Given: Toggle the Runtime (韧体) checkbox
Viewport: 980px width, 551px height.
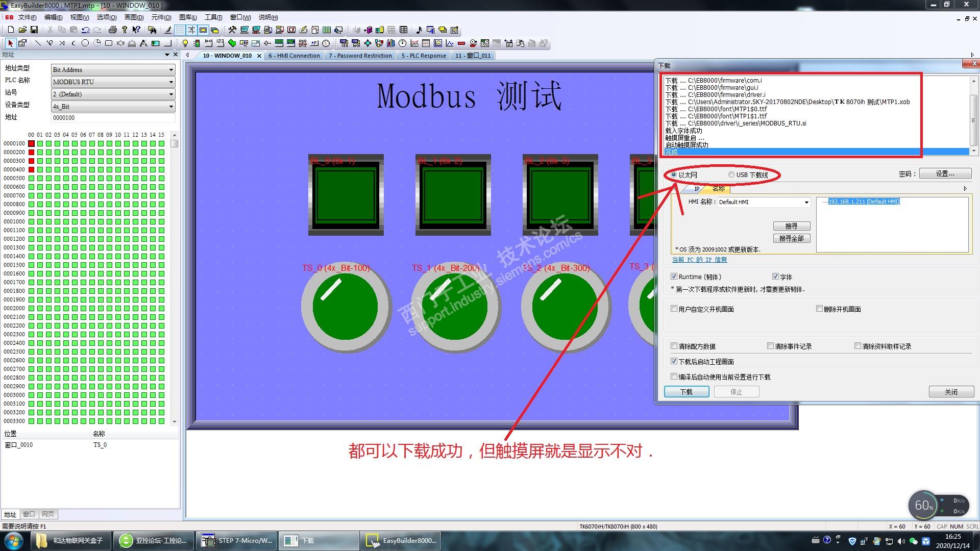Looking at the screenshot, I should (x=674, y=277).
